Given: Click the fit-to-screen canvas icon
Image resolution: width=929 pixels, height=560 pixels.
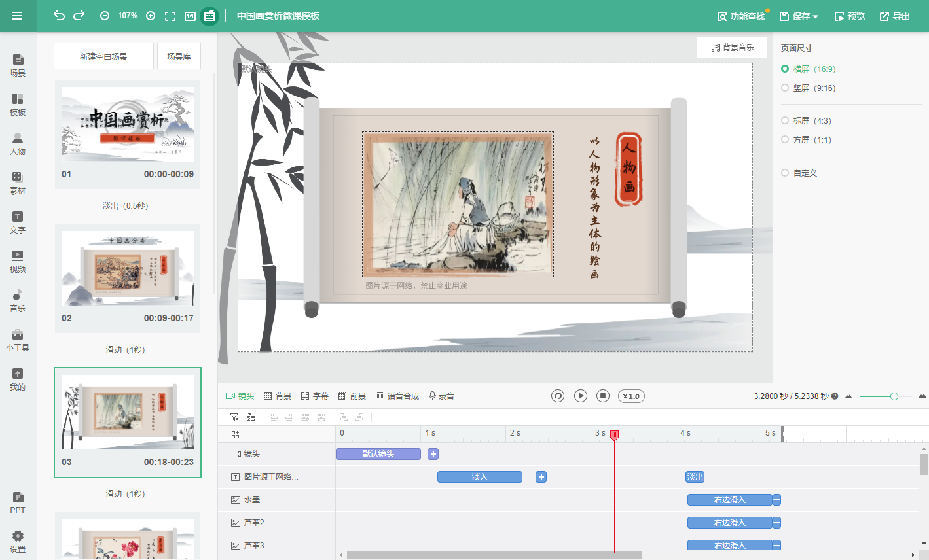Looking at the screenshot, I should pos(170,16).
